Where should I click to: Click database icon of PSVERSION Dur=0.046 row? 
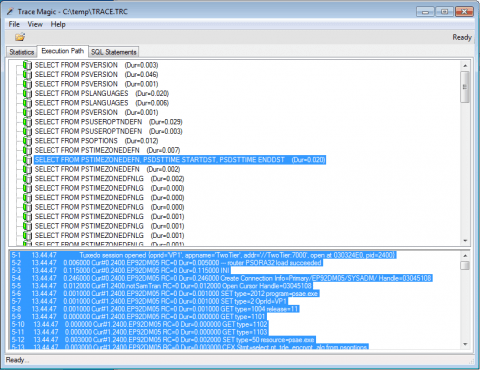coord(27,74)
